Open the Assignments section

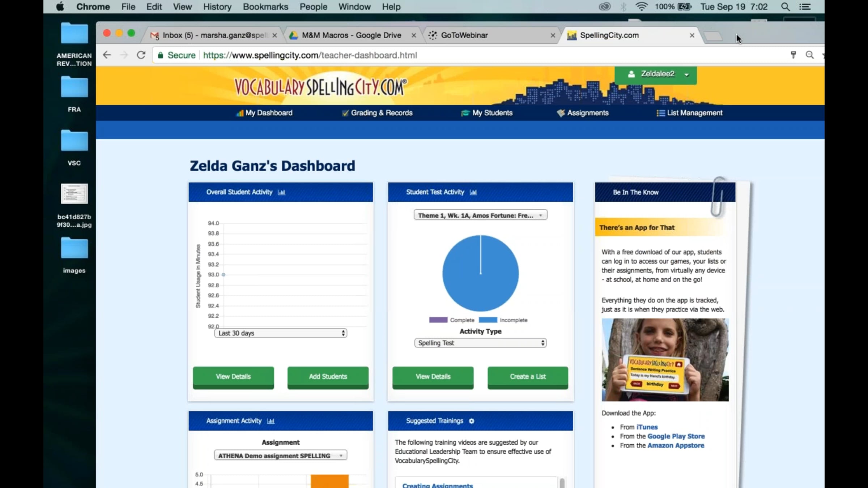[583, 113]
